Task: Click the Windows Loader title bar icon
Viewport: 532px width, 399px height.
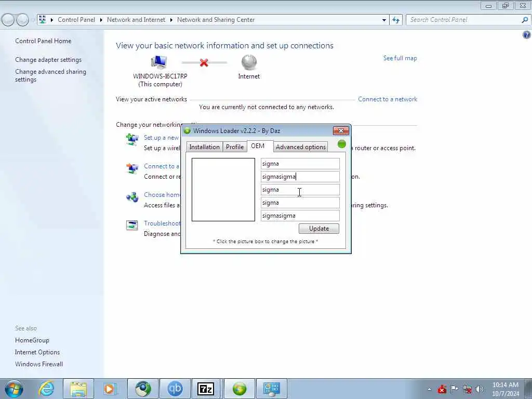Action: 187,130
